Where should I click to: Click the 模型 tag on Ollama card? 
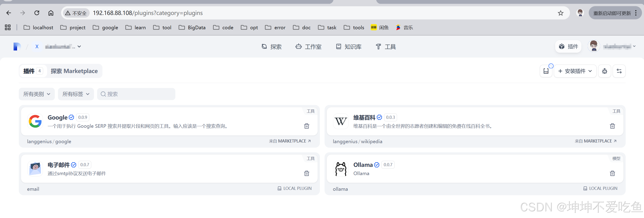[616, 159]
